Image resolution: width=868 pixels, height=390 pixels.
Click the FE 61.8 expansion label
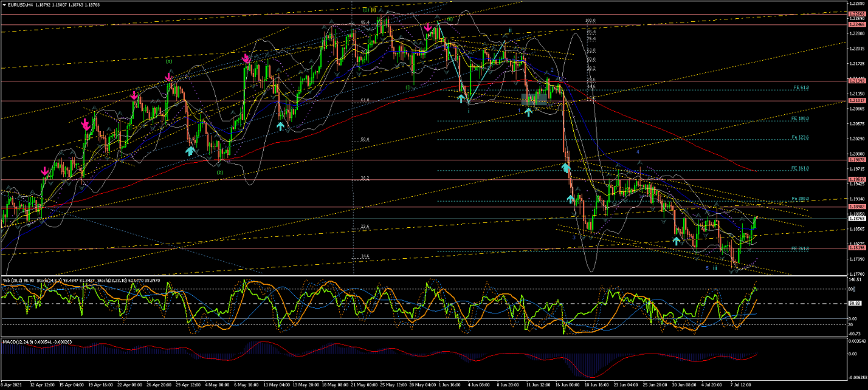point(800,87)
